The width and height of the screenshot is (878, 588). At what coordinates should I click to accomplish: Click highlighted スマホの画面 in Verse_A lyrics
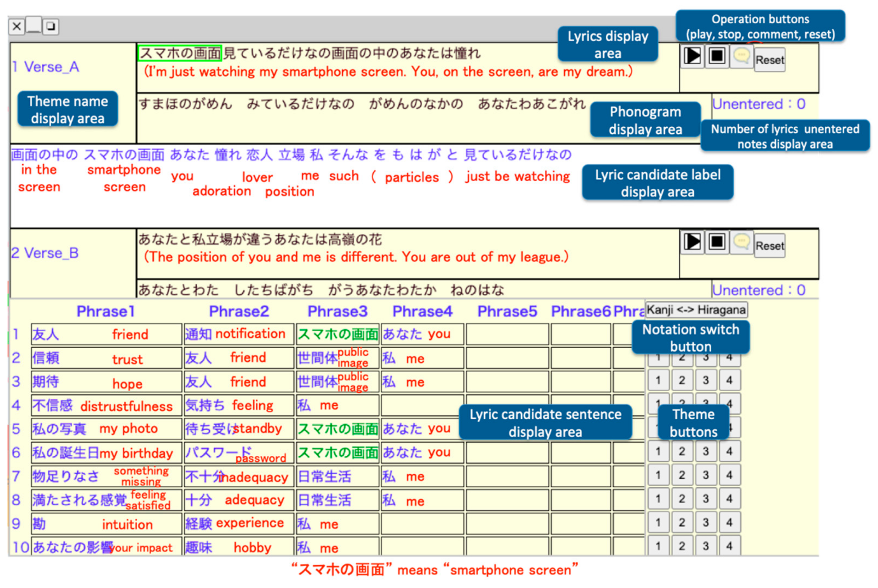pos(180,53)
